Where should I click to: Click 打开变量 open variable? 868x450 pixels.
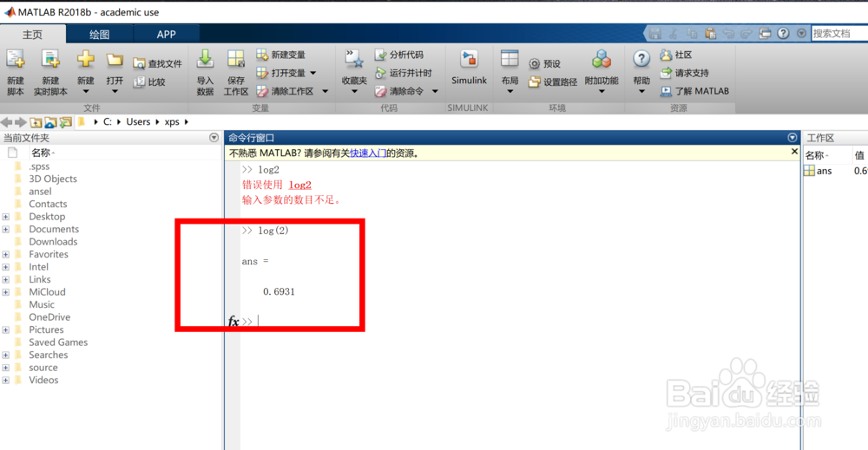coord(280,73)
